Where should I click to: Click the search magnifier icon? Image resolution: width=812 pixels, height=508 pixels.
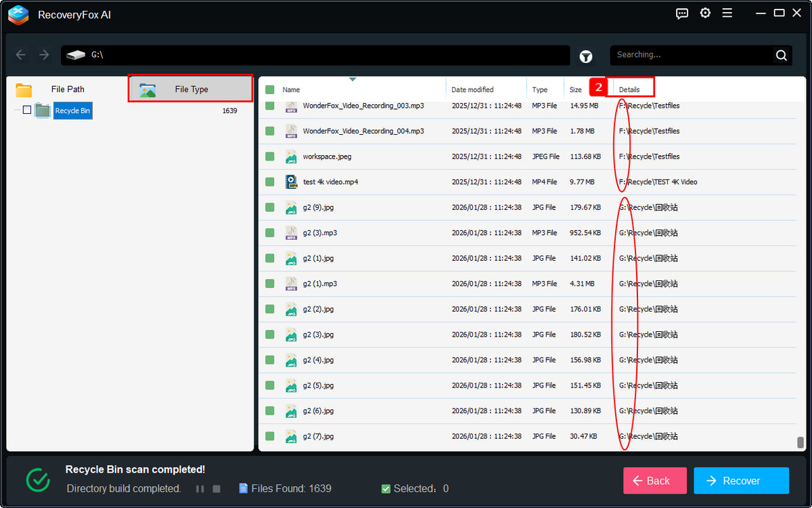pyautogui.click(x=781, y=56)
